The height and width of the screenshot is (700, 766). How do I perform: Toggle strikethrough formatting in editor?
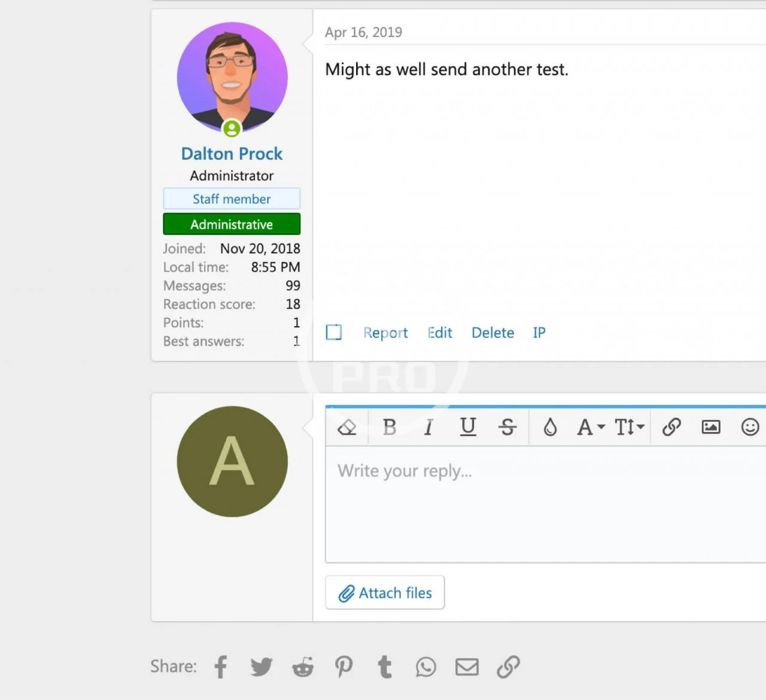pyautogui.click(x=507, y=427)
